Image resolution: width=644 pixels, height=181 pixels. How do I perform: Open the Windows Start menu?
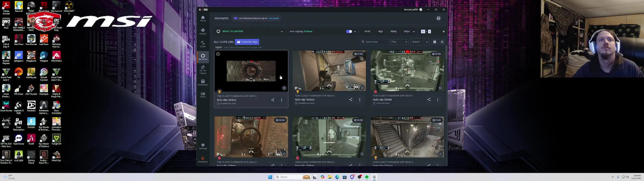click(270, 177)
